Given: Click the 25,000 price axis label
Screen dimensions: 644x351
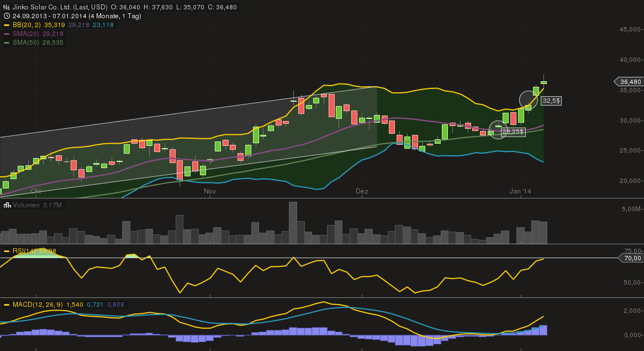Looking at the screenshot, I should [x=630, y=151].
